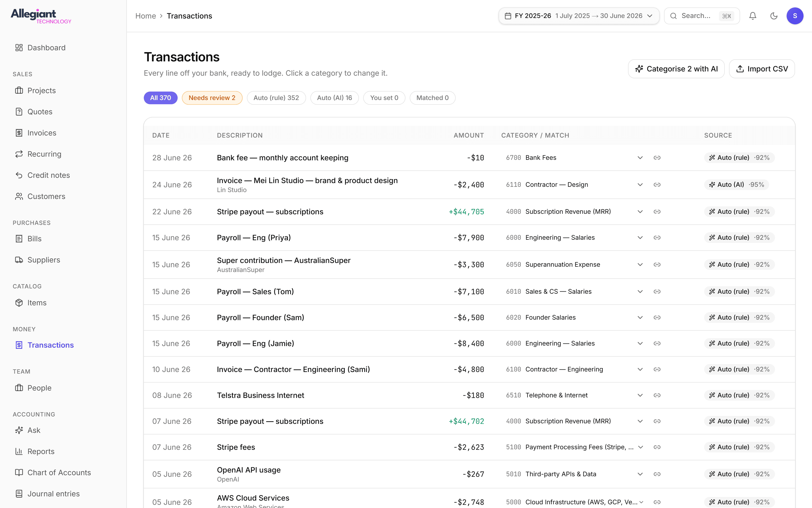Click the Allegiant Technology logo

tap(41, 16)
